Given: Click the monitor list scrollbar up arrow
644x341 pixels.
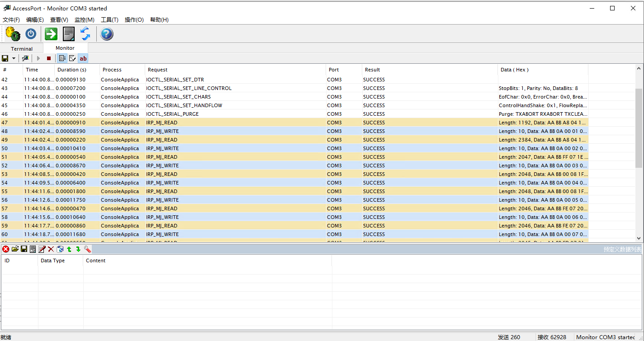Looking at the screenshot, I should [x=639, y=69].
